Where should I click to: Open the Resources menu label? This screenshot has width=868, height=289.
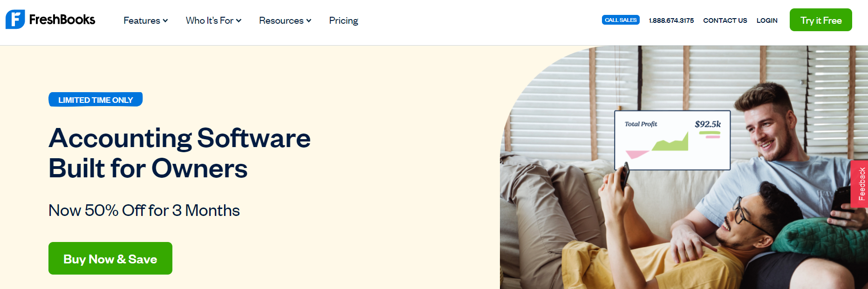pos(281,20)
